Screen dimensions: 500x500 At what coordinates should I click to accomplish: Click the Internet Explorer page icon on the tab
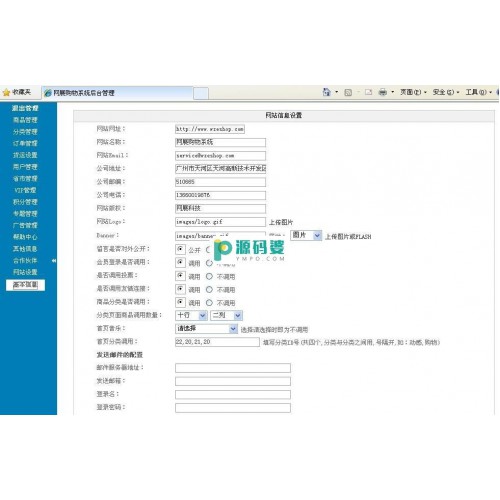pos(48,93)
